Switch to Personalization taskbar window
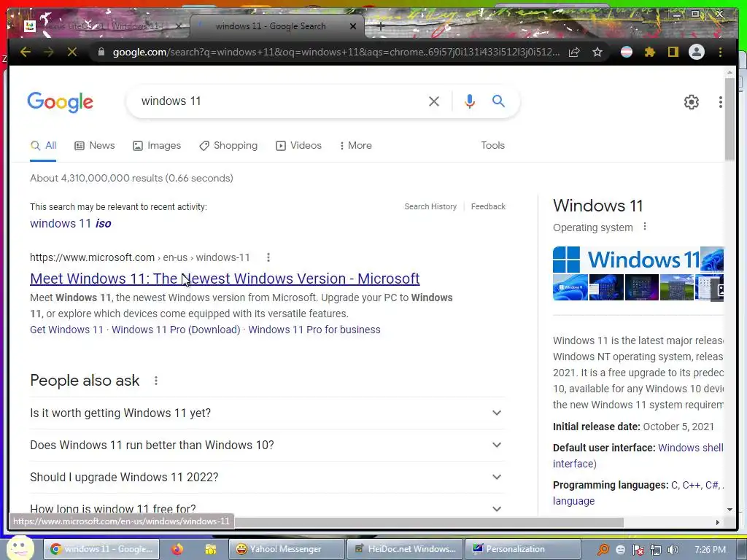Image resolution: width=747 pixels, height=560 pixels. (x=522, y=549)
